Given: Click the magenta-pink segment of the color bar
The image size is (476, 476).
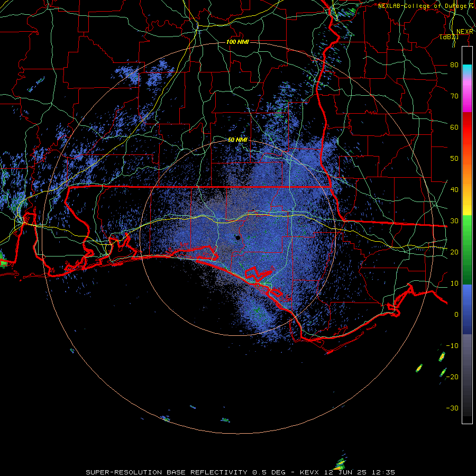Looking at the screenshot, I should (x=467, y=94).
